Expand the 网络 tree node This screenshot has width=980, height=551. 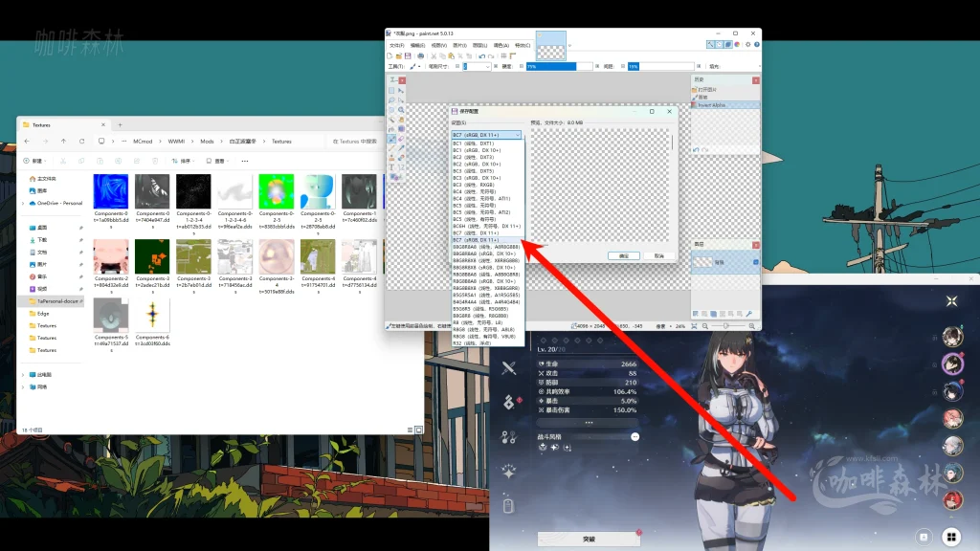click(23, 386)
